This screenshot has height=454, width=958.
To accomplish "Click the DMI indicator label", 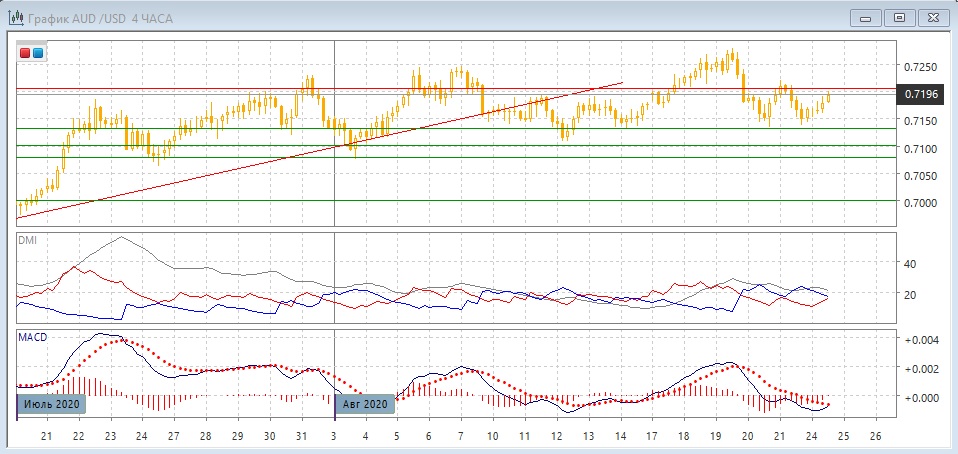I will tap(28, 240).
